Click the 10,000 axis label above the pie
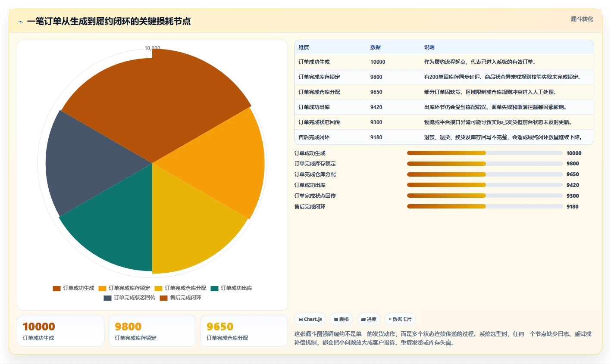Screen dimensions: 611x364 152,48
